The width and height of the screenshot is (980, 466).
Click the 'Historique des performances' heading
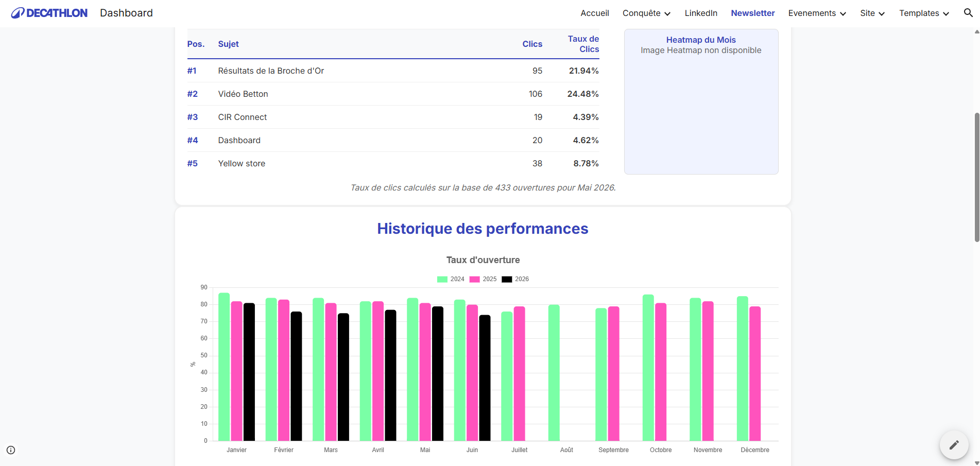483,229
